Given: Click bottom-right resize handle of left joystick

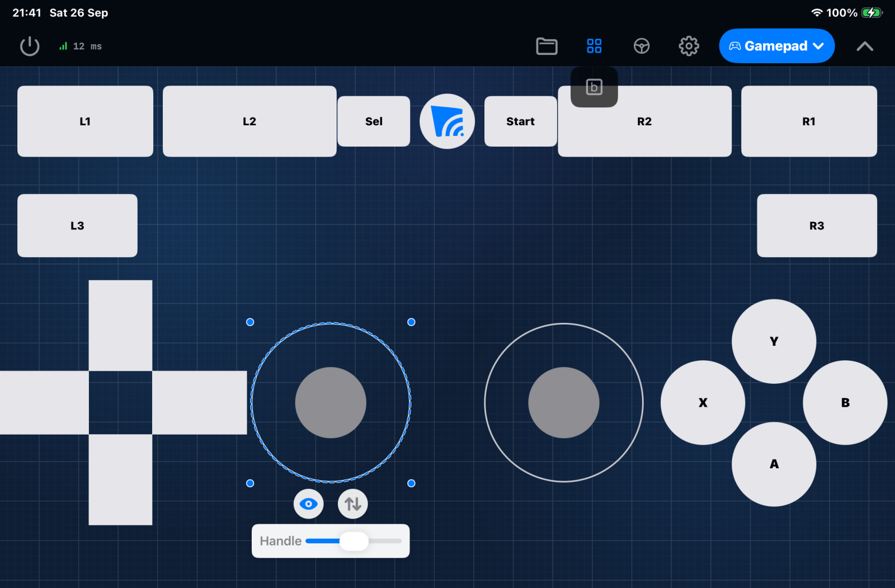Looking at the screenshot, I should [411, 483].
